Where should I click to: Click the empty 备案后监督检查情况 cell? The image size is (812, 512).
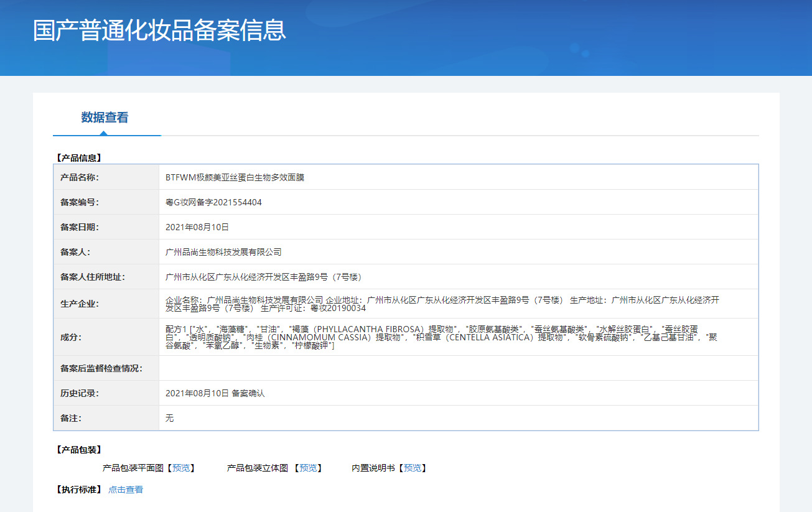click(459, 368)
